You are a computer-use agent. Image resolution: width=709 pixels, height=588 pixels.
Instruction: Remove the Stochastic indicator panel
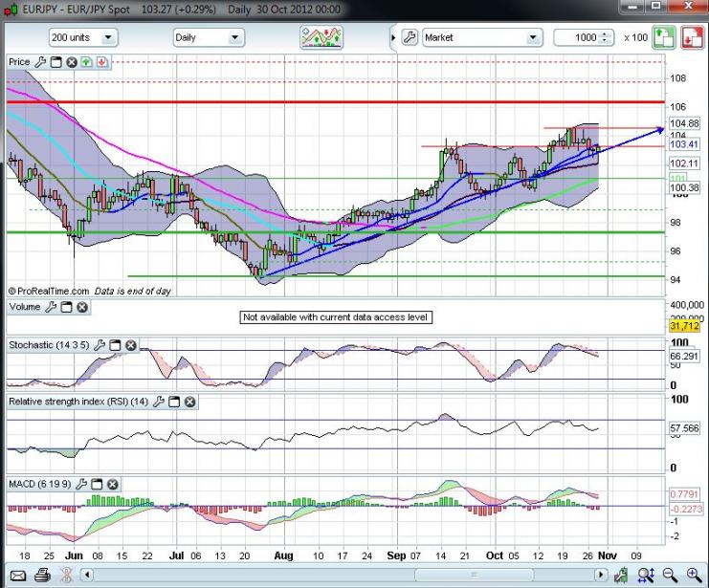tap(131, 345)
